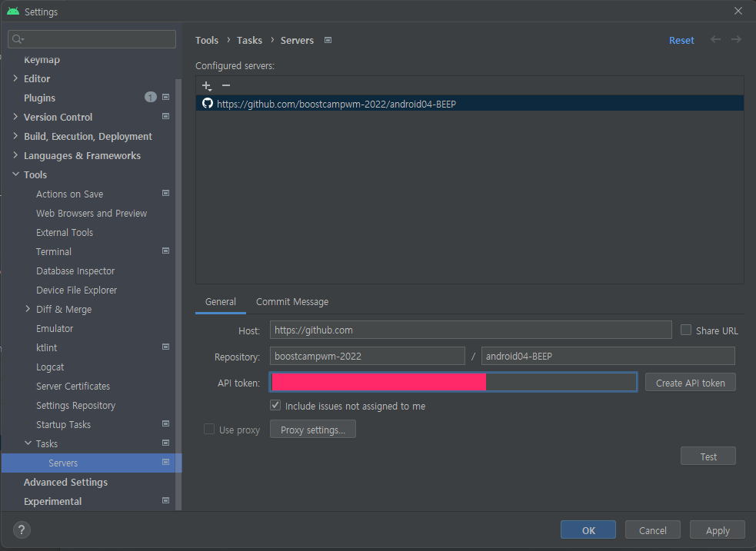Click the boostcampwm-2022 repository owner field
Viewport: 756px width, 551px height.
[x=368, y=356]
